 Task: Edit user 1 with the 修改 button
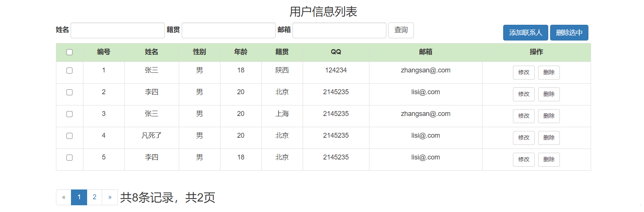coord(523,72)
